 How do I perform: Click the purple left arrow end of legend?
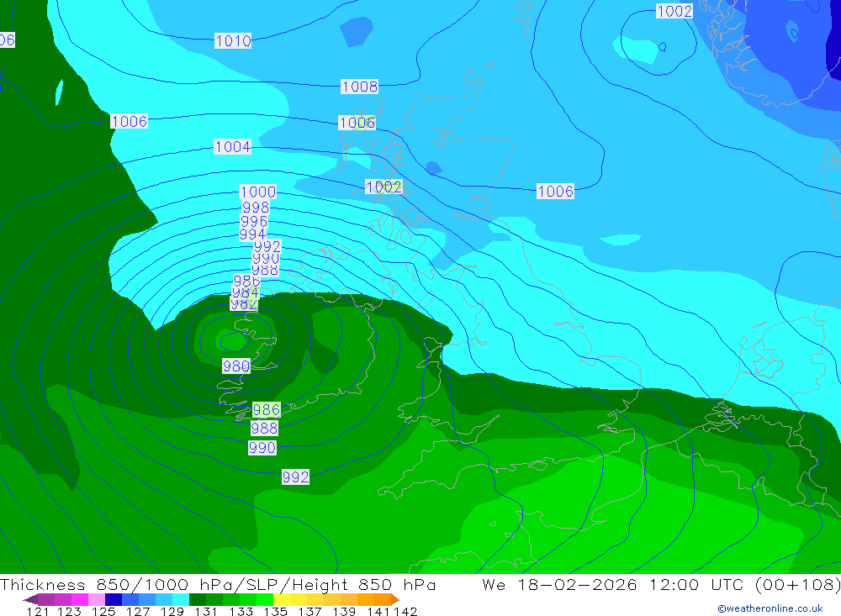coord(30,599)
